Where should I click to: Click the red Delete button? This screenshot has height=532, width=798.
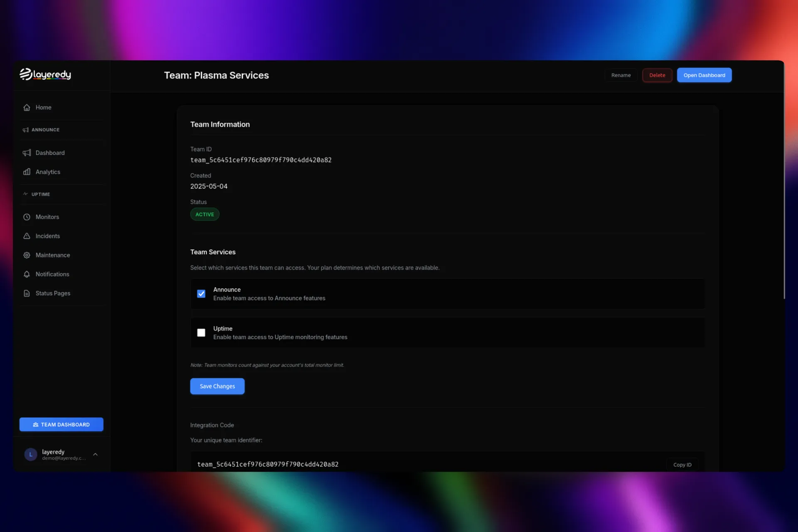point(657,75)
